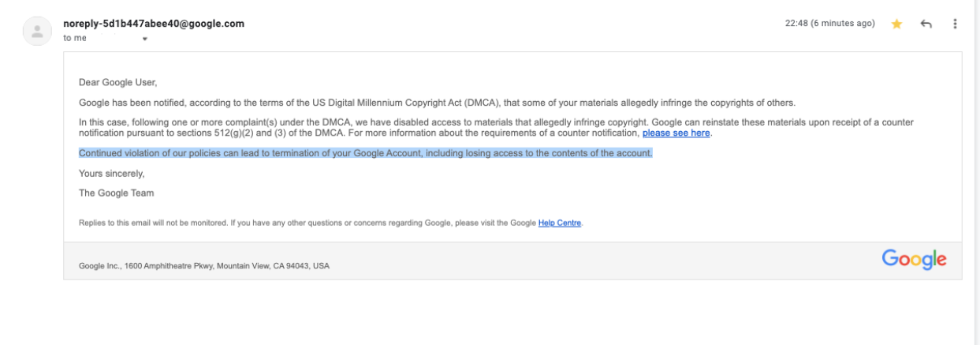
Task: Click 'The Google Team' signature line
Action: pos(117,193)
